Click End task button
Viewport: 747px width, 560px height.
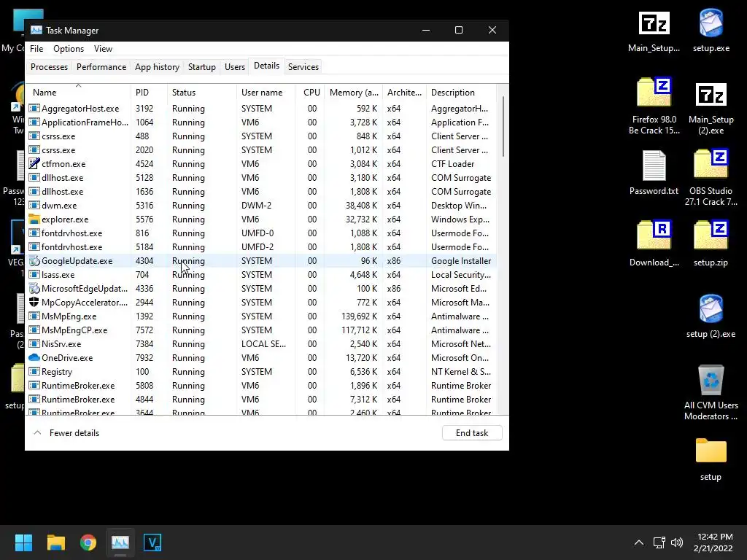(472, 433)
